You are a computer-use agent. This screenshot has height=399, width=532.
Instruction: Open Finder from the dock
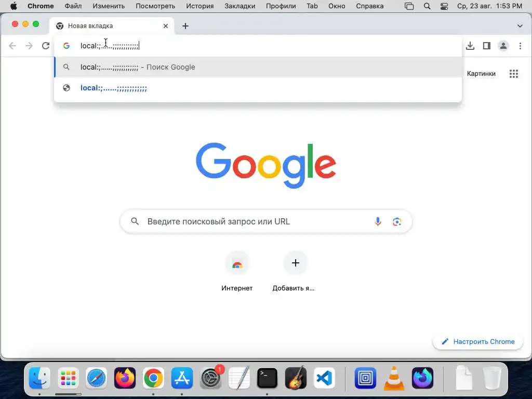point(39,378)
